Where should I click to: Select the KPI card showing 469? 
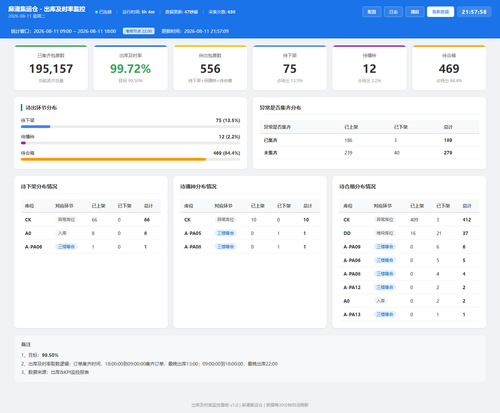[x=449, y=68]
